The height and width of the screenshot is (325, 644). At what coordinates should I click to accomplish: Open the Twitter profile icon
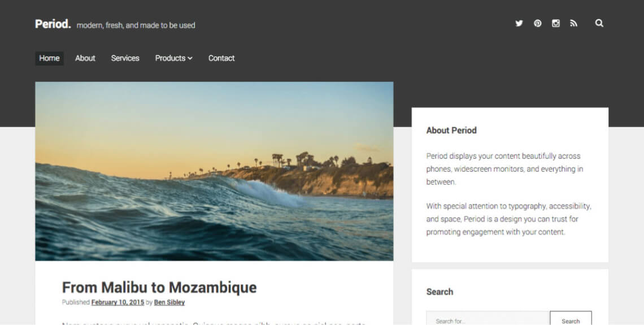click(519, 24)
